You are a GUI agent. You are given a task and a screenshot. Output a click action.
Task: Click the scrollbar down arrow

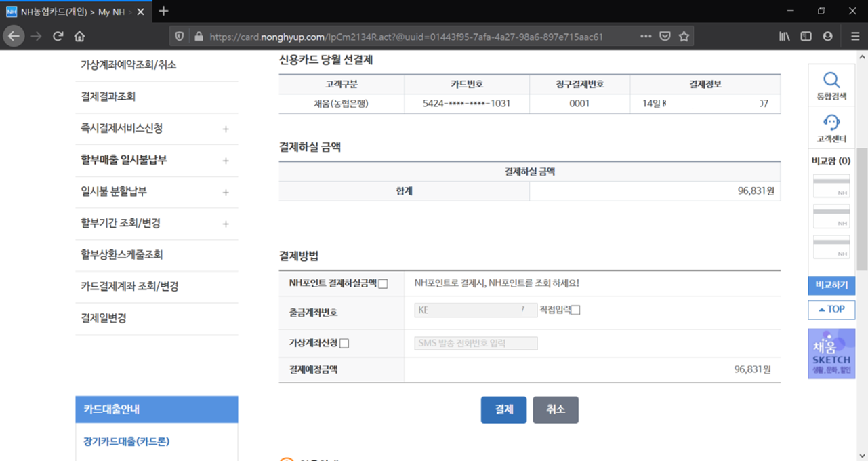click(862, 455)
